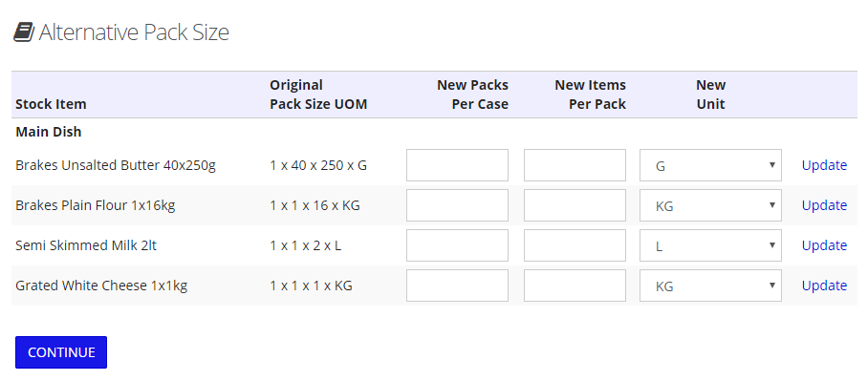Open New Unit dropdown for Plain Flour
This screenshot has width=868, height=381.
pyautogui.click(x=710, y=205)
